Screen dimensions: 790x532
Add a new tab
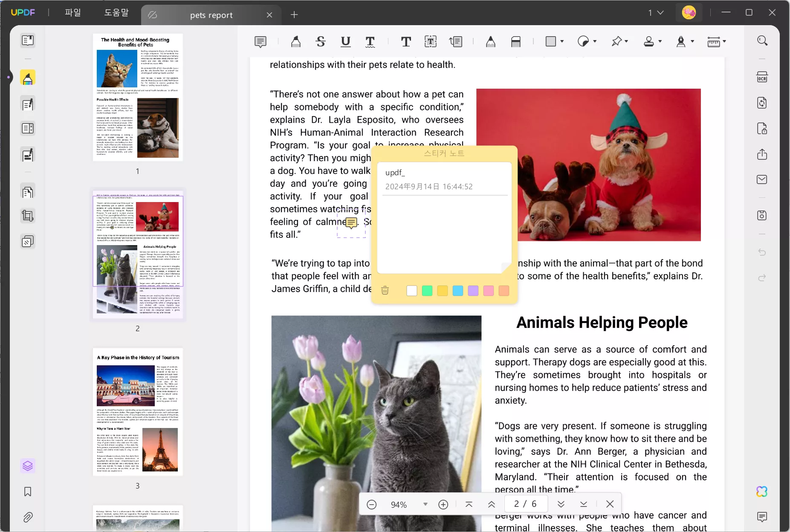click(294, 15)
